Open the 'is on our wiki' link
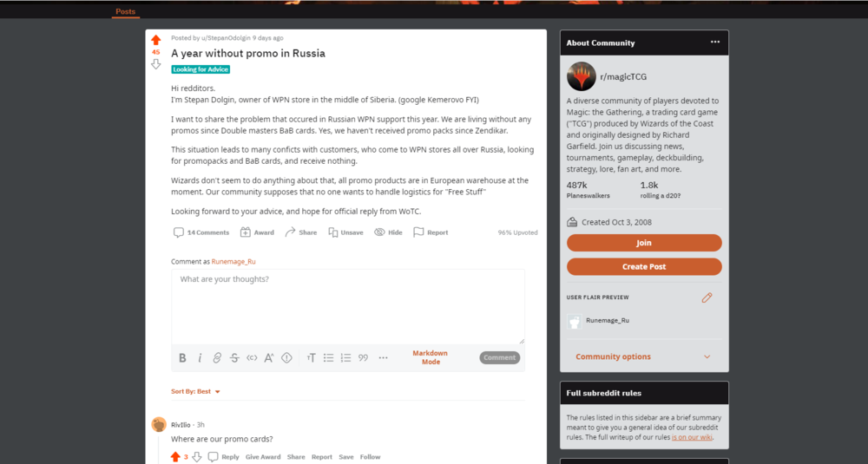The height and width of the screenshot is (464, 868). 692,437
